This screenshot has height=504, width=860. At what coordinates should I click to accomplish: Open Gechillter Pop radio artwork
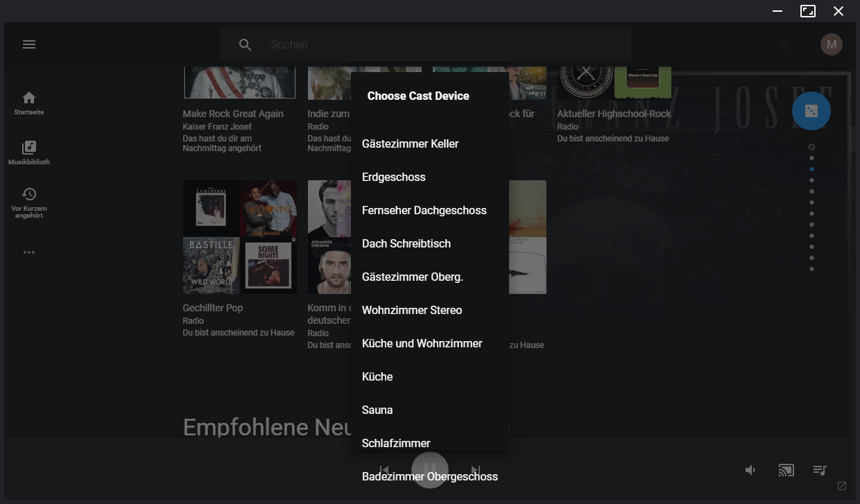(x=240, y=237)
